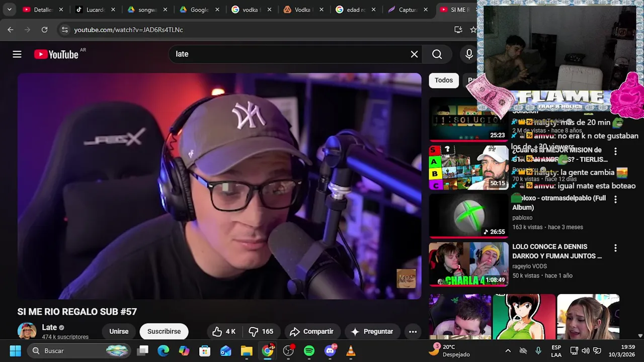Switch to the orange-icon Vodka tab
The width and height of the screenshot is (644, 362).
pos(302,10)
